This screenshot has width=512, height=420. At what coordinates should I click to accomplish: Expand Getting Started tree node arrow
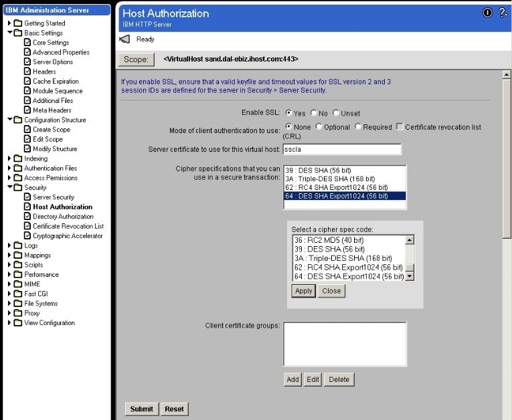[x=9, y=23]
